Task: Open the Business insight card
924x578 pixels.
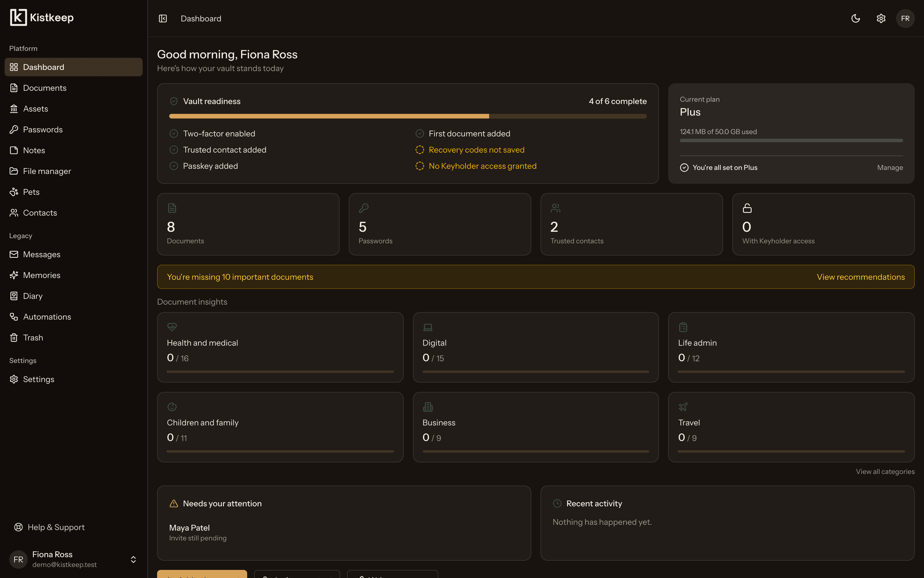Action: click(x=536, y=427)
